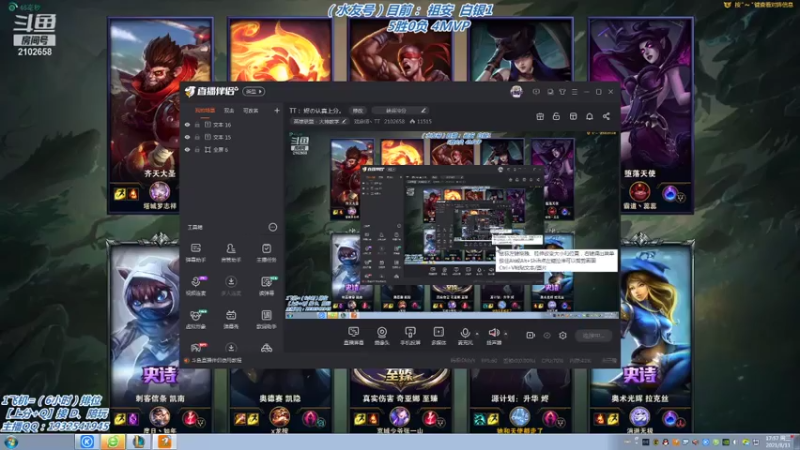Image resolution: width=800 pixels, height=450 pixels.
Task: Click the pill button next to 直播伴侣 logo
Action: 254,91
